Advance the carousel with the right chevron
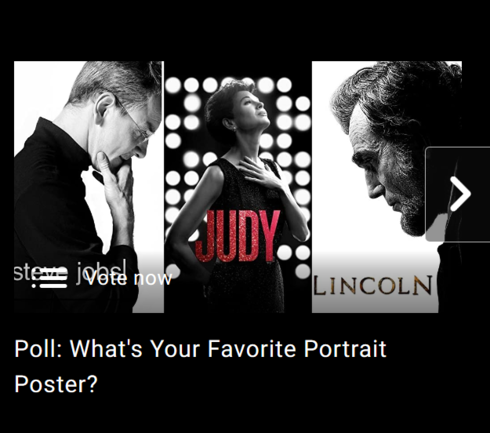Viewport: 490px width, 433px height. point(460,194)
